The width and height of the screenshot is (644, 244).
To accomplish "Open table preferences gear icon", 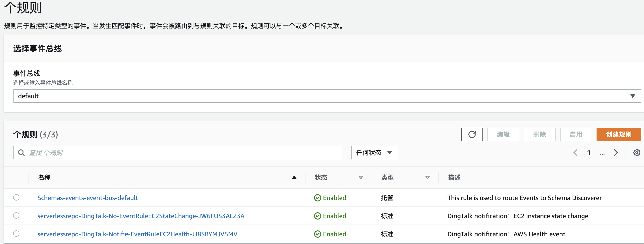I will [x=636, y=153].
